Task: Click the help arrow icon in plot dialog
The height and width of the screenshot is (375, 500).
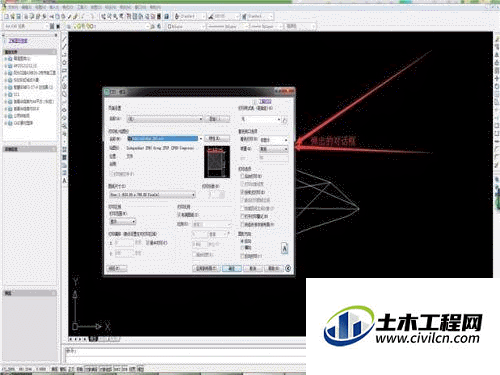Action: [288, 268]
